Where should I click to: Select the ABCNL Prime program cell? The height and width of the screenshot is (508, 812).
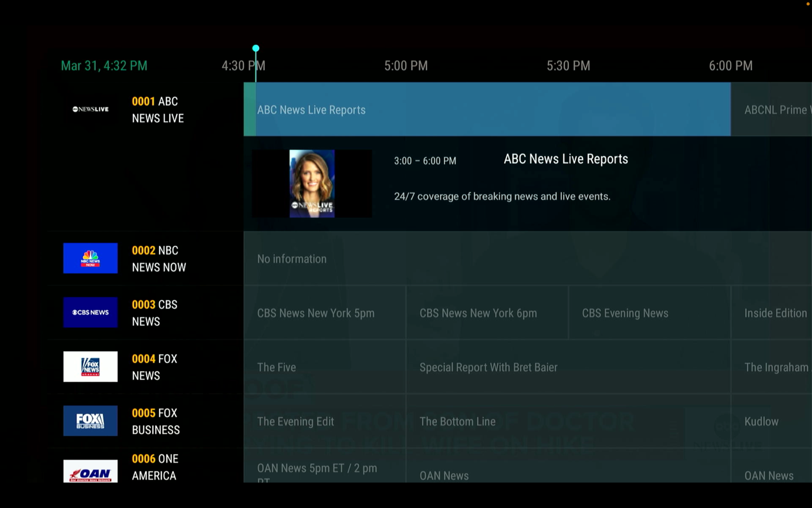(772, 109)
